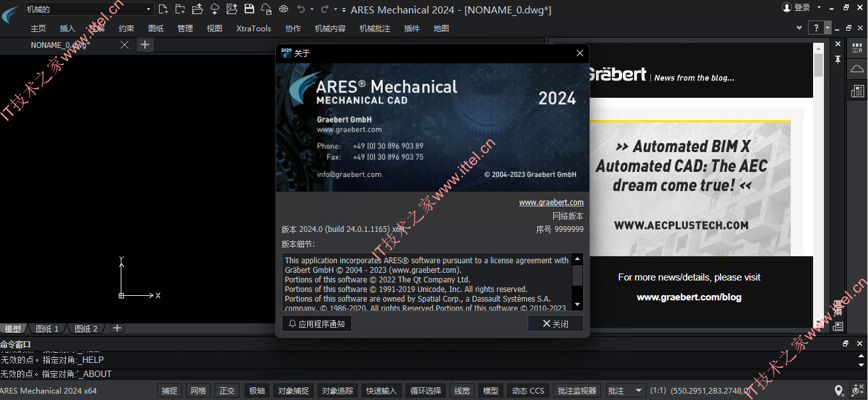Open the 主页 ribbon tab
The height and width of the screenshot is (400, 868).
(38, 28)
